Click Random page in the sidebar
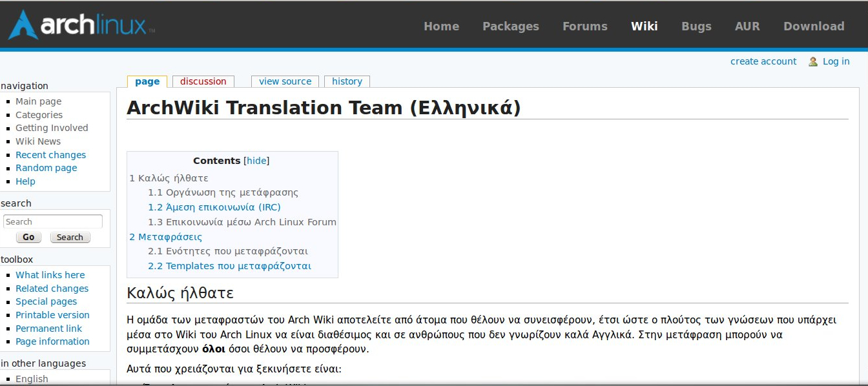The height and width of the screenshot is (386, 868). [x=46, y=168]
